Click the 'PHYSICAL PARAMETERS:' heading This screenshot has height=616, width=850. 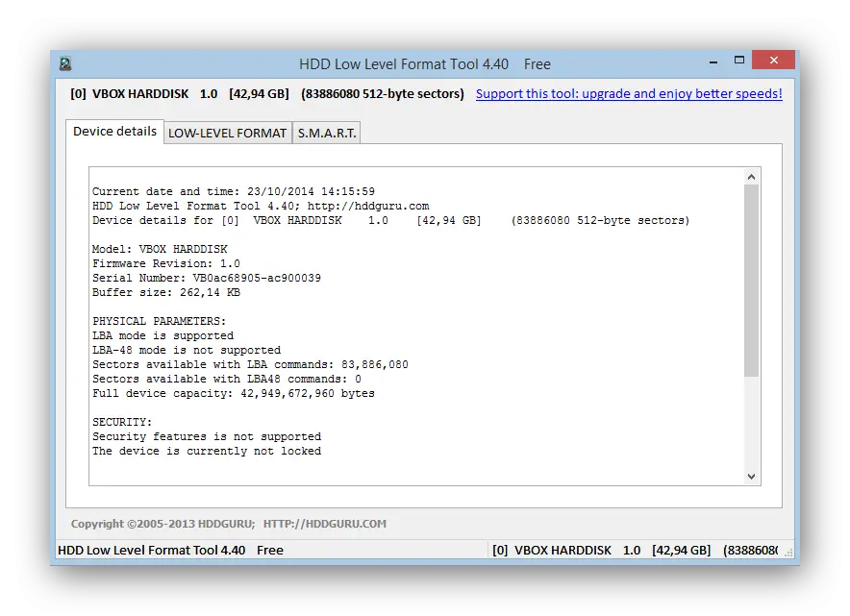point(159,321)
